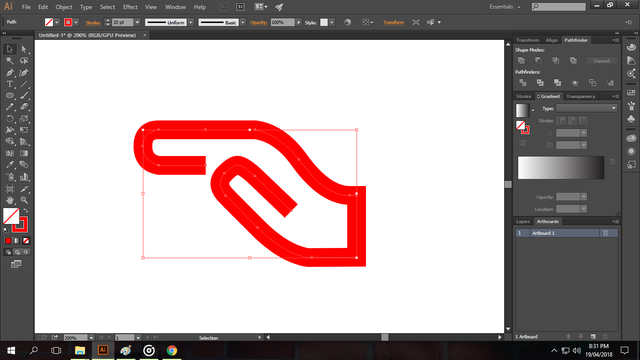Open the Essentials workspace dropdown

click(x=505, y=7)
